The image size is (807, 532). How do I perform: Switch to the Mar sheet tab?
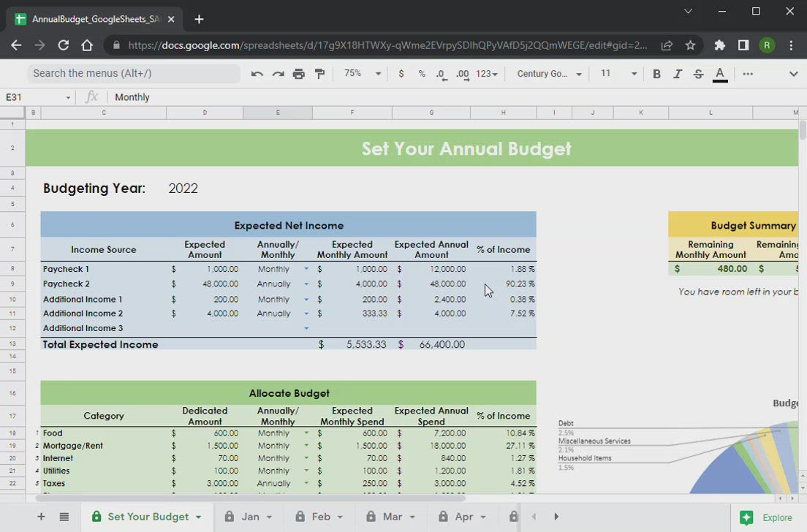(393, 517)
